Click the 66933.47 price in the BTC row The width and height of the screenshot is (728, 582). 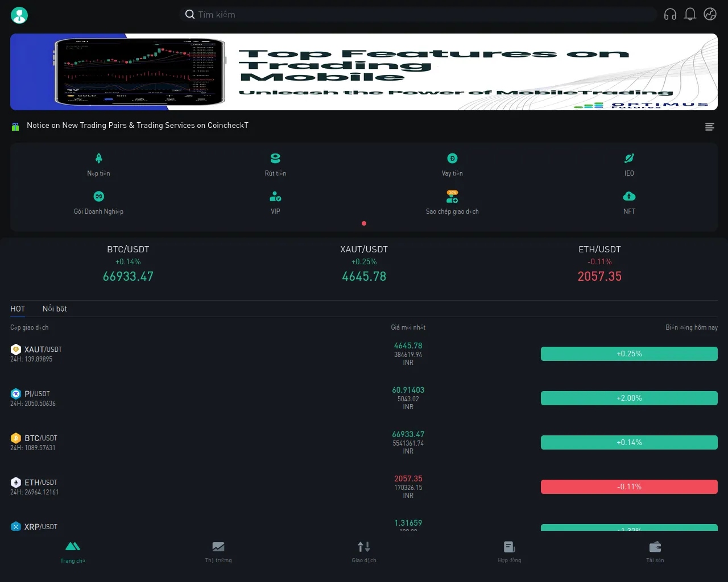(408, 434)
